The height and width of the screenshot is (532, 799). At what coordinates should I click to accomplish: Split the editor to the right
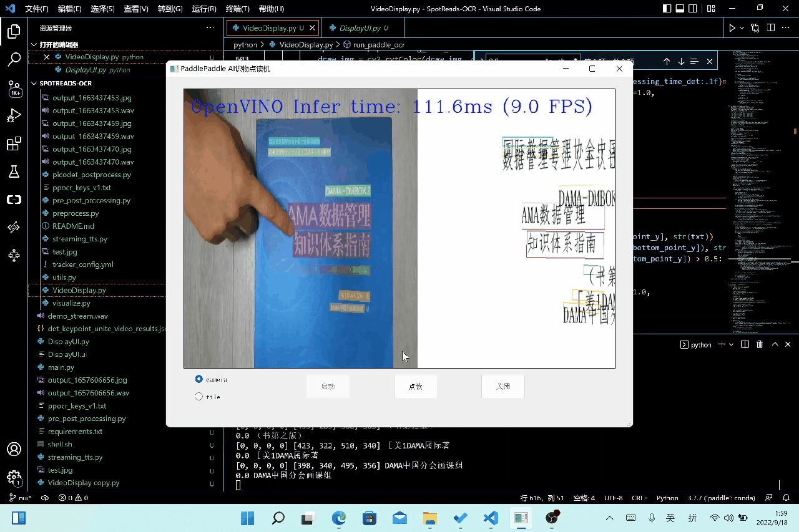tap(771, 28)
